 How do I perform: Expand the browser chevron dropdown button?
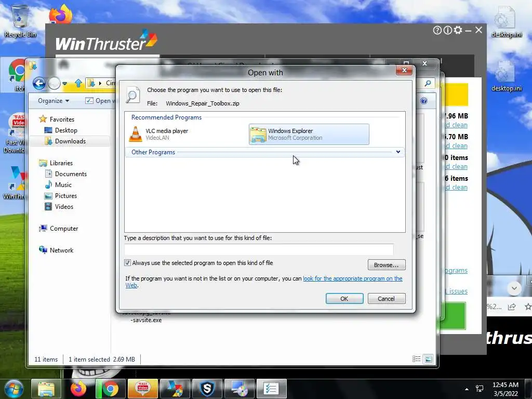click(x=514, y=288)
